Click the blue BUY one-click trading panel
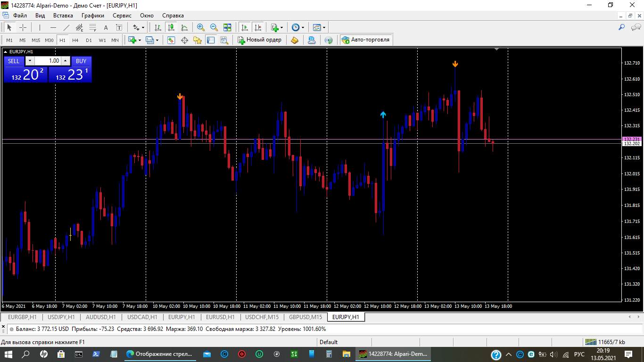 pos(70,74)
